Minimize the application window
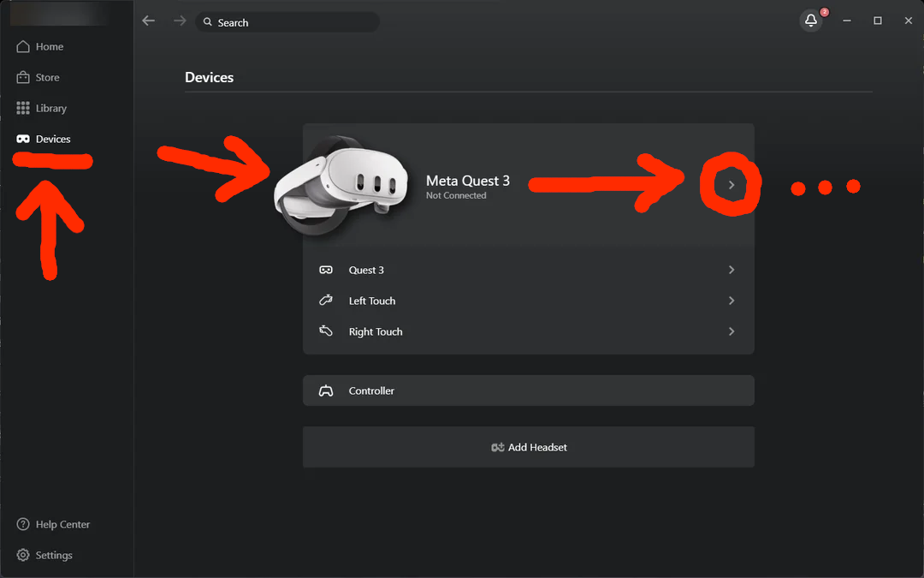This screenshot has width=924, height=578. tap(847, 21)
